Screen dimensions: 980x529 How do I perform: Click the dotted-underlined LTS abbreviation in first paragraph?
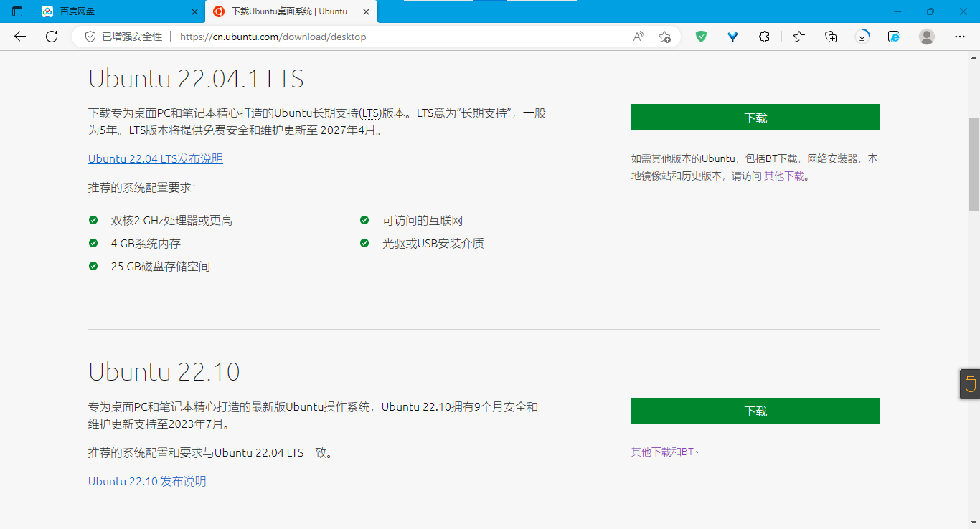(x=371, y=113)
